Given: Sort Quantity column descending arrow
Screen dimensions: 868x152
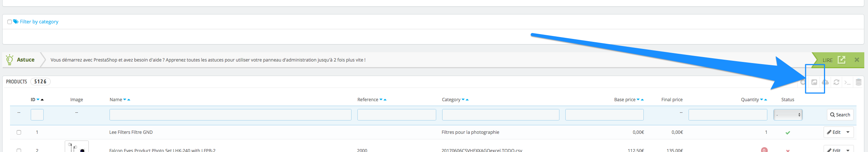Looking at the screenshot, I should (761, 100).
